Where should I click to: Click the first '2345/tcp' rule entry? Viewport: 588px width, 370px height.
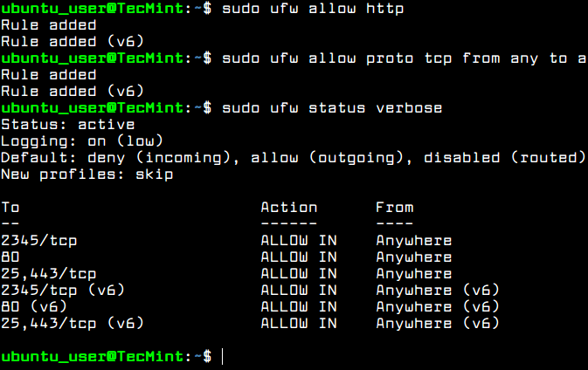point(39,241)
